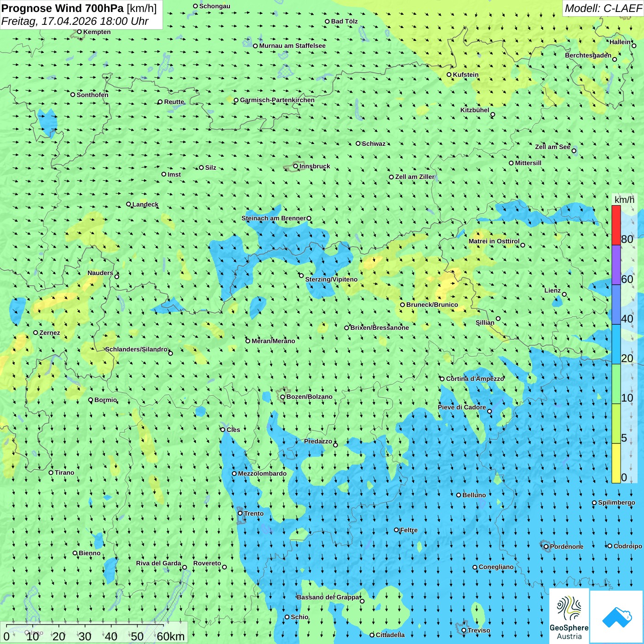Viewport: 644px width, 644px height.
Task: Click the Cittadella town label
Action: click(390, 635)
